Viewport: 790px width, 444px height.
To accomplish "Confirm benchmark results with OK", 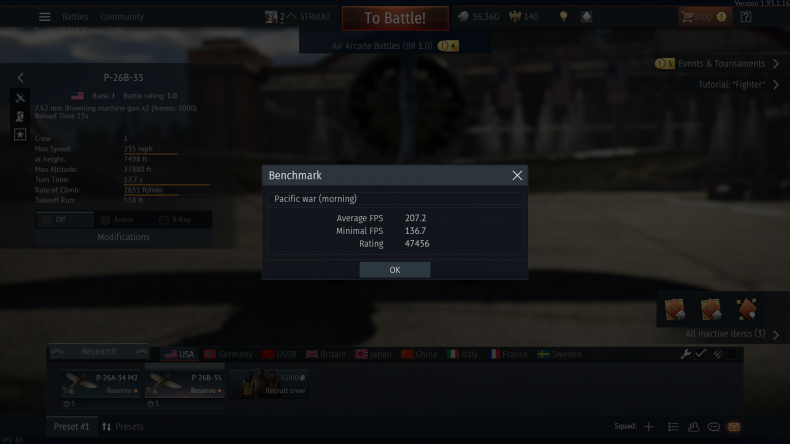I will pyautogui.click(x=394, y=270).
